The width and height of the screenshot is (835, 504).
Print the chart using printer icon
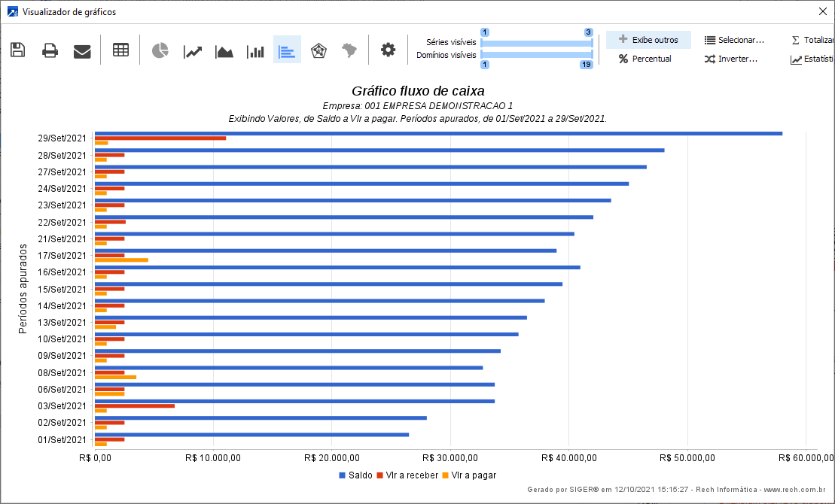tap(50, 50)
